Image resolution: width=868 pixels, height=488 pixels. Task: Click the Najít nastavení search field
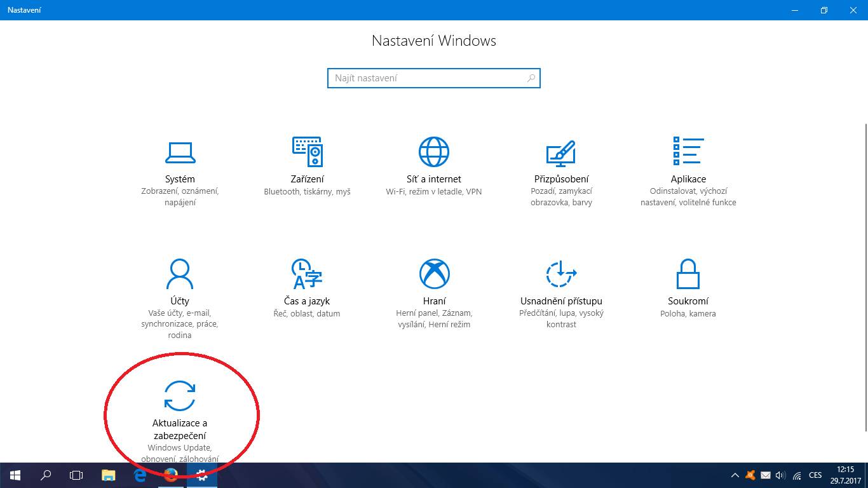(434, 78)
